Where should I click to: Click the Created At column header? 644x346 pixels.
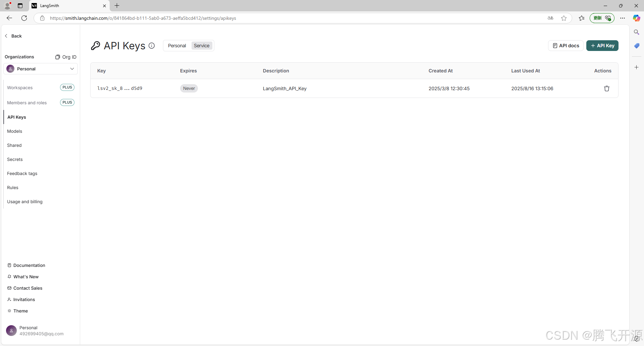440,71
